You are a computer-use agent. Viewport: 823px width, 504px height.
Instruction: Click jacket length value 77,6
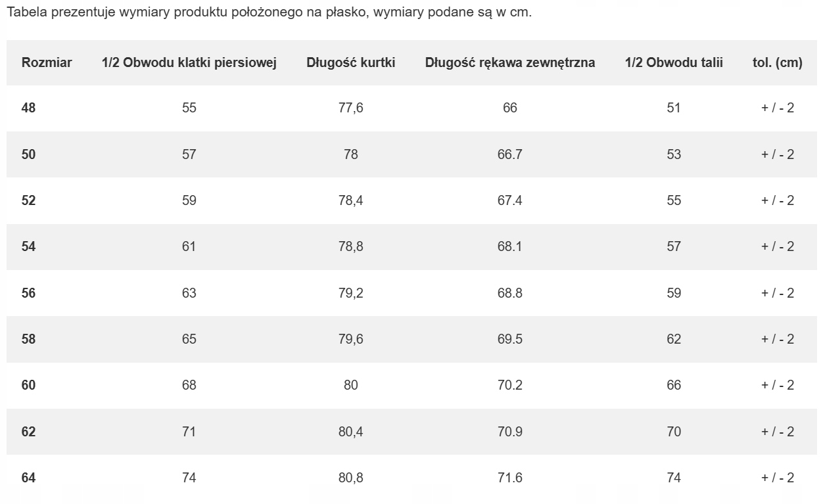(x=350, y=108)
